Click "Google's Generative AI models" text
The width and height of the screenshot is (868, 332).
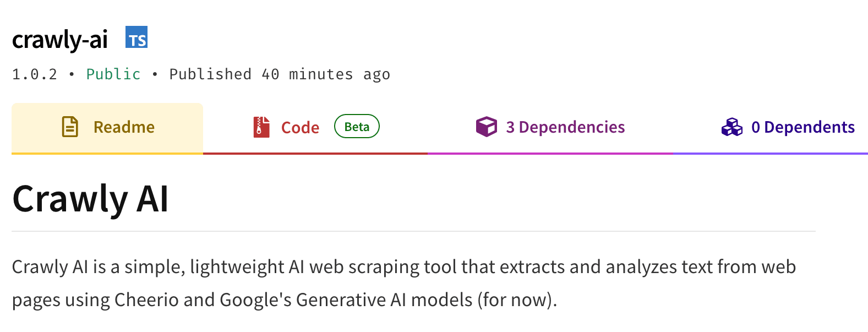click(346, 300)
